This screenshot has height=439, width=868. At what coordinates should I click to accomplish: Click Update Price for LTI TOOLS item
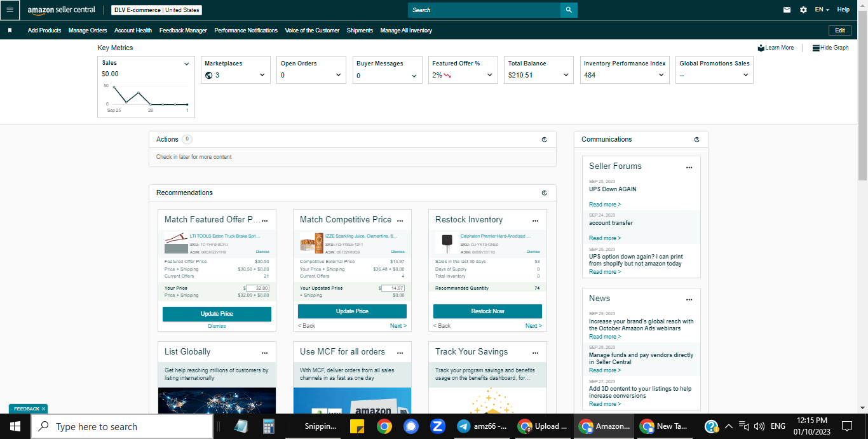coord(217,314)
